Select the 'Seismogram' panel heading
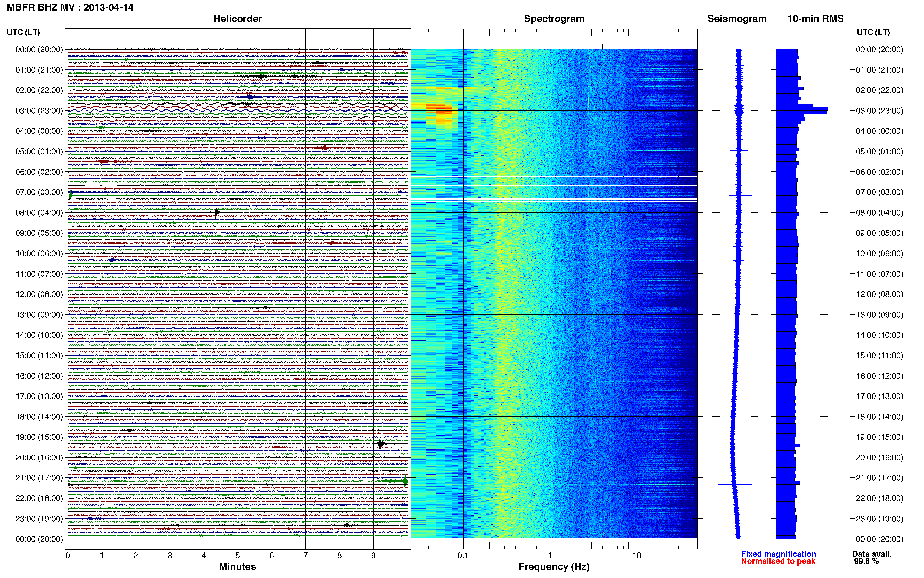This screenshot has width=924, height=578. pos(737,19)
